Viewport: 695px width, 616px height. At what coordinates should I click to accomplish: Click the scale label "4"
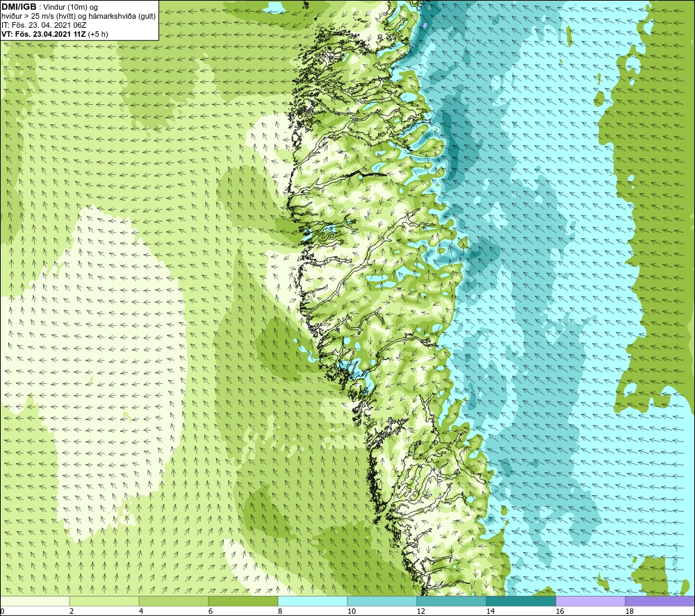(141, 611)
